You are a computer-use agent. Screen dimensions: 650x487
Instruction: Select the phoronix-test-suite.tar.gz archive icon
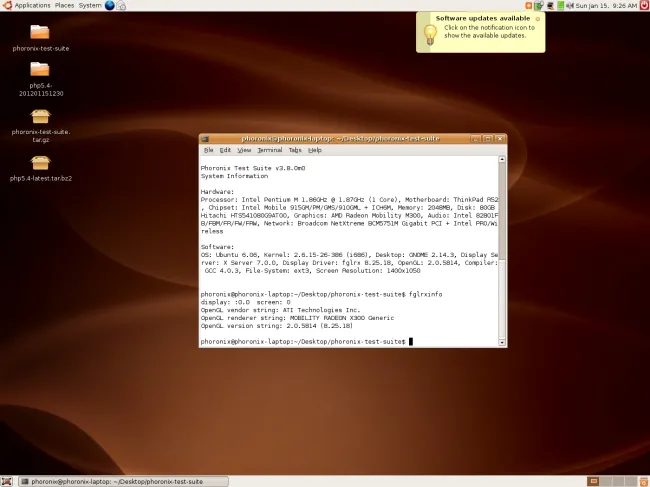pos(40,116)
